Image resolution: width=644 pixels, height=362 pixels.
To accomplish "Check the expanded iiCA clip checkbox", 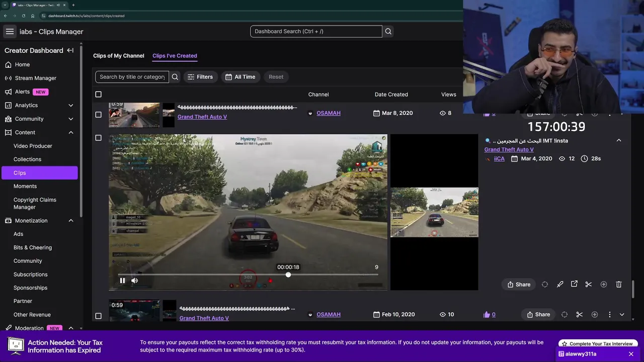I will click(98, 138).
